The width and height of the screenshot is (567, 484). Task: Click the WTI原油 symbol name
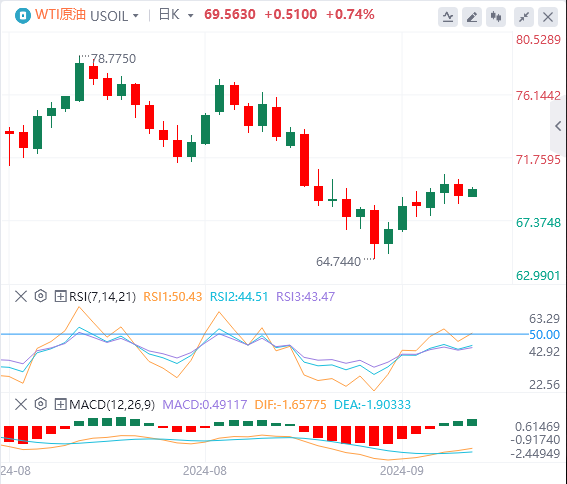coord(60,15)
